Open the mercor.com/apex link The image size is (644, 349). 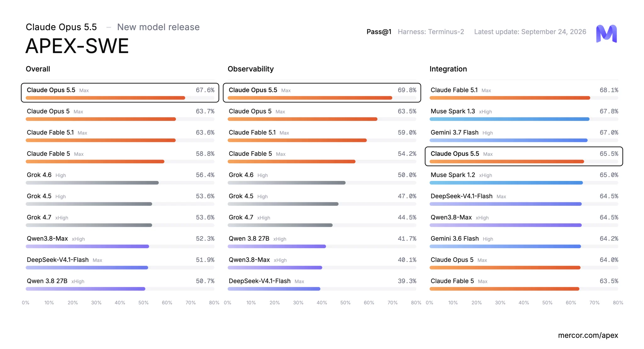point(588,335)
